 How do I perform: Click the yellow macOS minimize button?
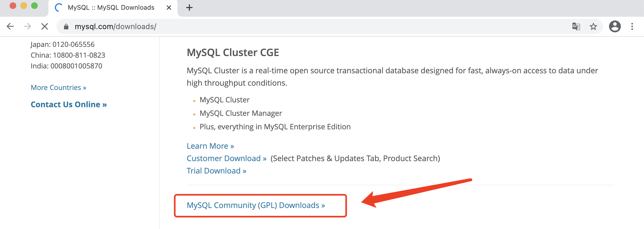24,6
